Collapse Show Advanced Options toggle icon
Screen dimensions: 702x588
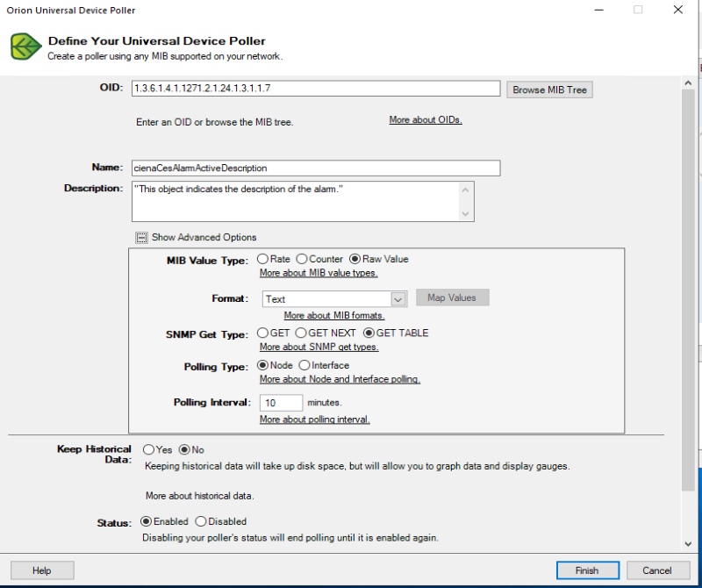click(x=141, y=238)
